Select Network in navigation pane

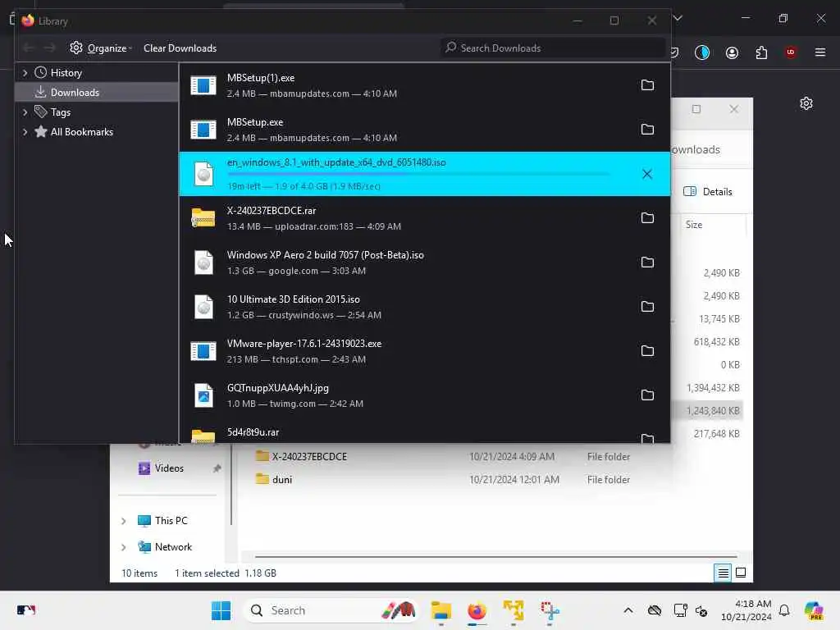pos(165,547)
